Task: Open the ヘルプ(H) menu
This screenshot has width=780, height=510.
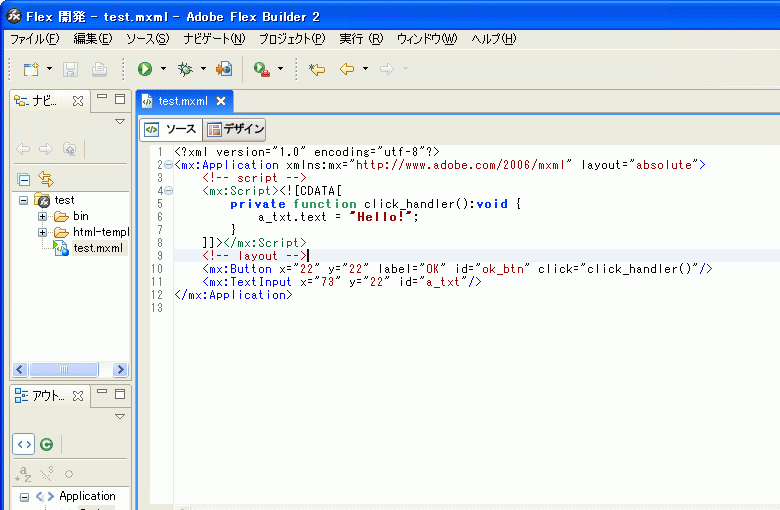Action: 493,39
